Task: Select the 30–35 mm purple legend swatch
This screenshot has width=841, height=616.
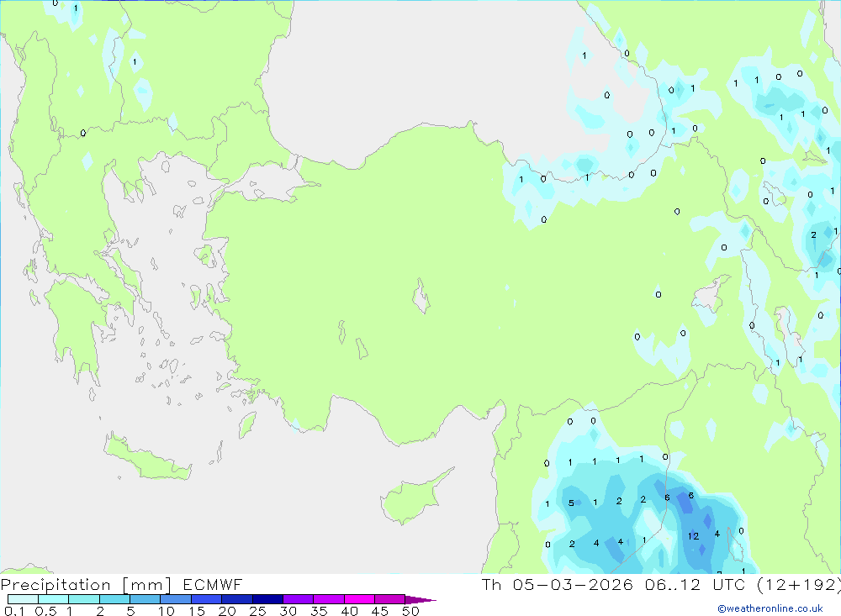Action: pyautogui.click(x=298, y=599)
